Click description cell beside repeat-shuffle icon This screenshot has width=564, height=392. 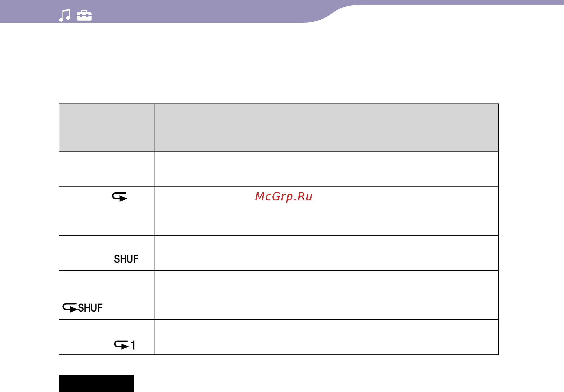pos(326,295)
